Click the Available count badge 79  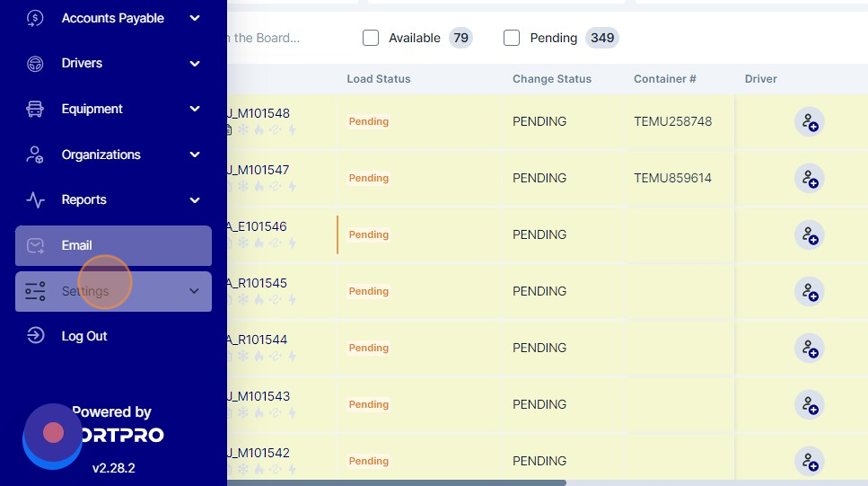[x=460, y=38]
